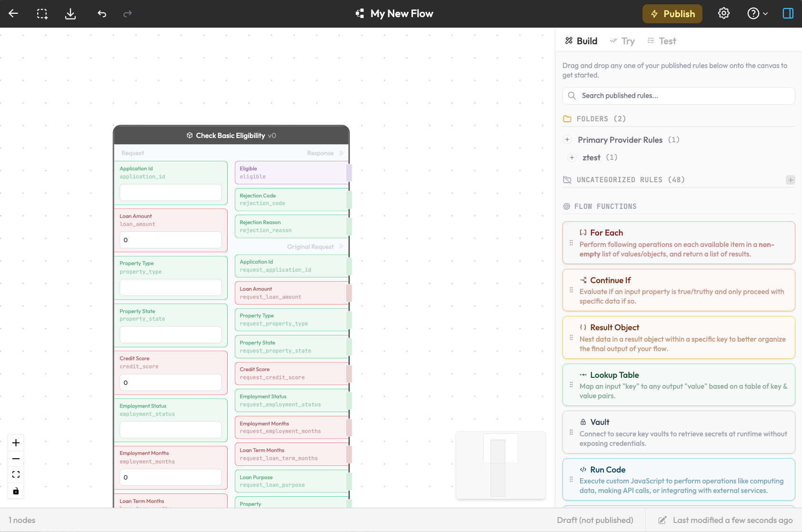The image size is (802, 532).
Task: Zoom in on the canvas
Action: coord(16,443)
